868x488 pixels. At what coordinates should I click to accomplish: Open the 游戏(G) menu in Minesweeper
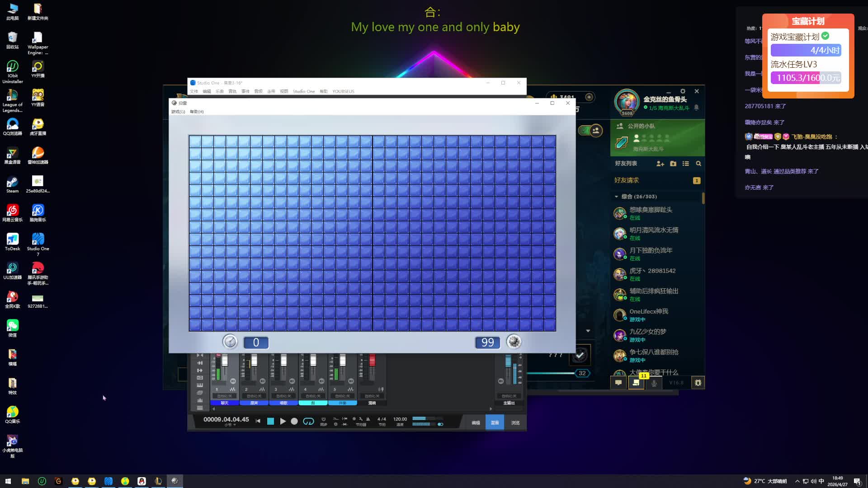click(178, 112)
